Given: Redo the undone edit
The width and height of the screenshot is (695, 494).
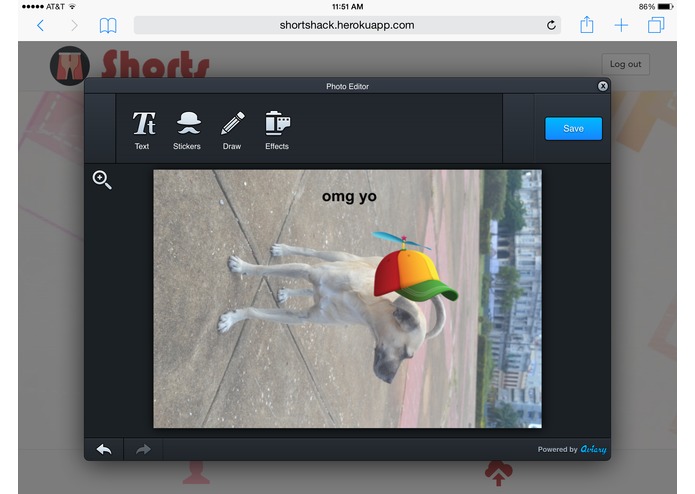Looking at the screenshot, I should [x=143, y=449].
